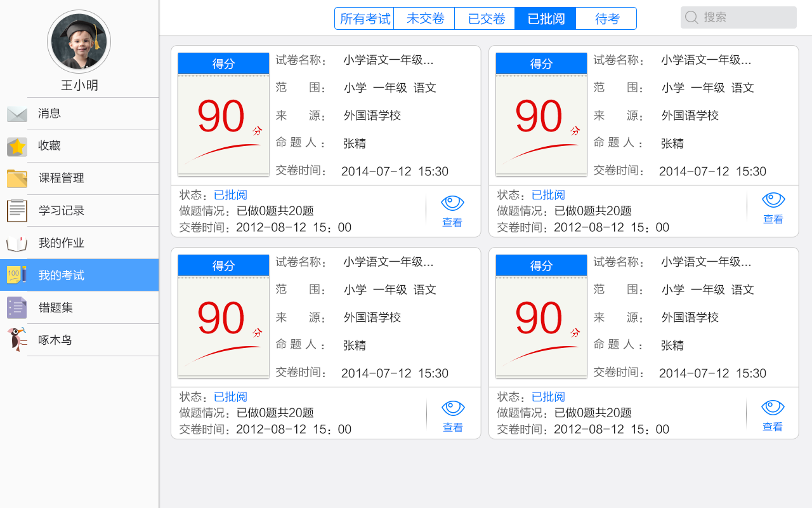Click 查看 link on the bottom-right card
Viewport: 812px width, 508px height.
point(773,427)
